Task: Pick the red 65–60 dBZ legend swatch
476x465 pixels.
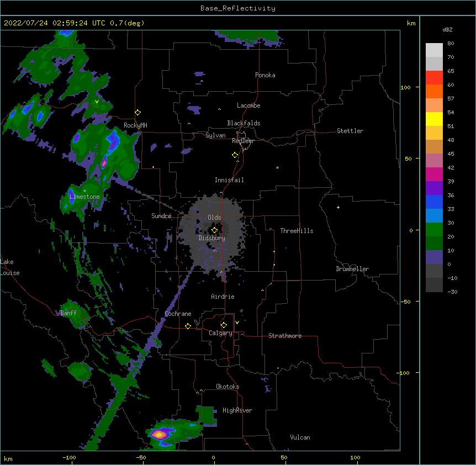Action: point(434,78)
